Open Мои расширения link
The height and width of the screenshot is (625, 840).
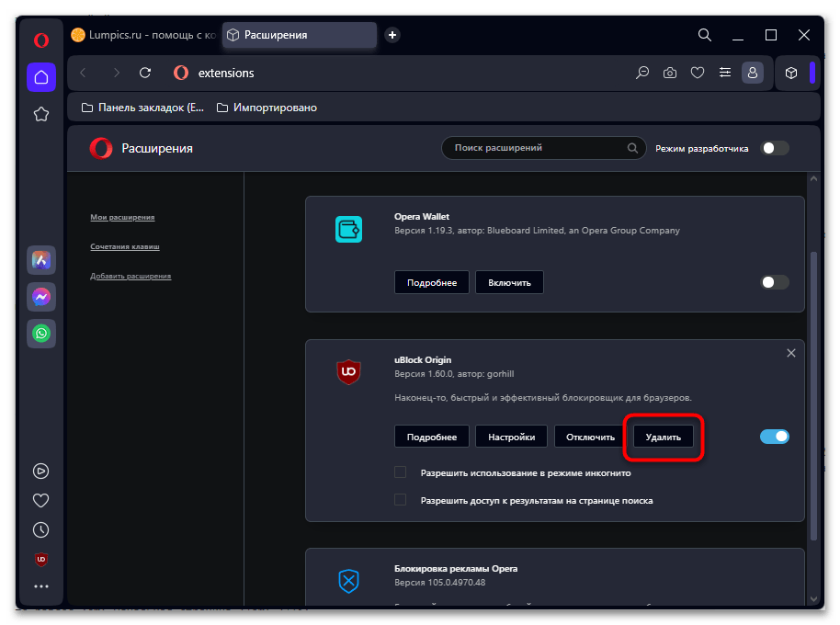click(x=122, y=218)
